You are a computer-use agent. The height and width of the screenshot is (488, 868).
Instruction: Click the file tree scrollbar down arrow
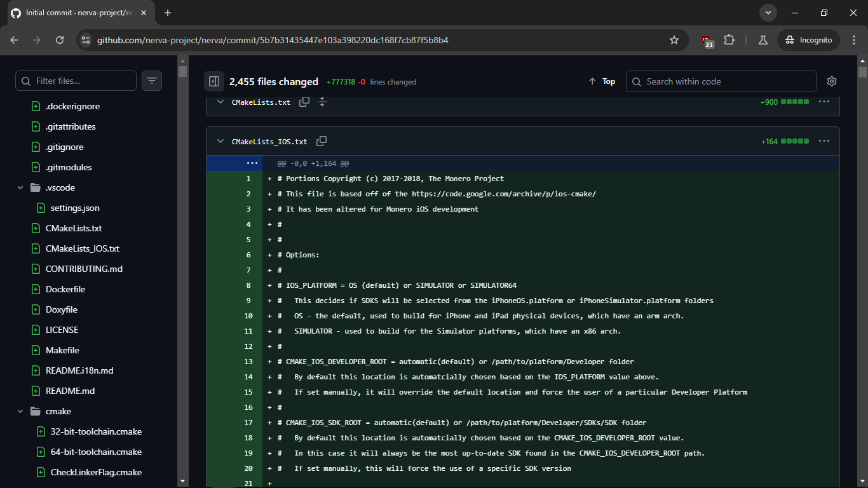(x=182, y=482)
